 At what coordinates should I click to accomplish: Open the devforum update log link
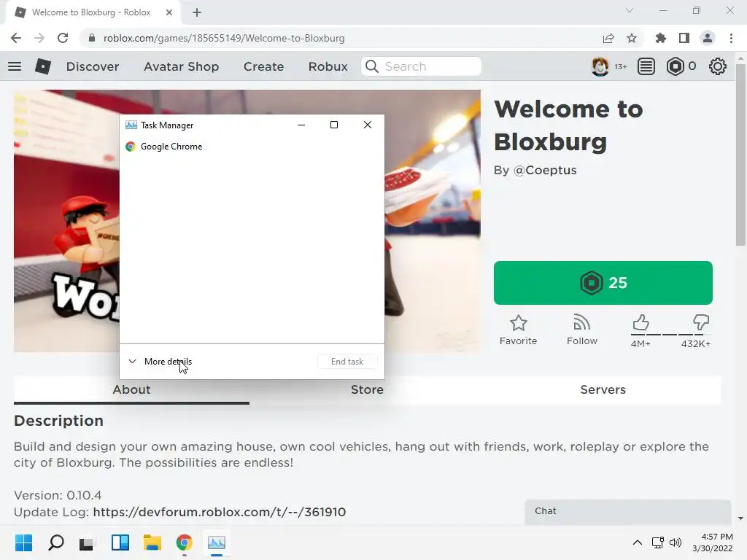[219, 513]
